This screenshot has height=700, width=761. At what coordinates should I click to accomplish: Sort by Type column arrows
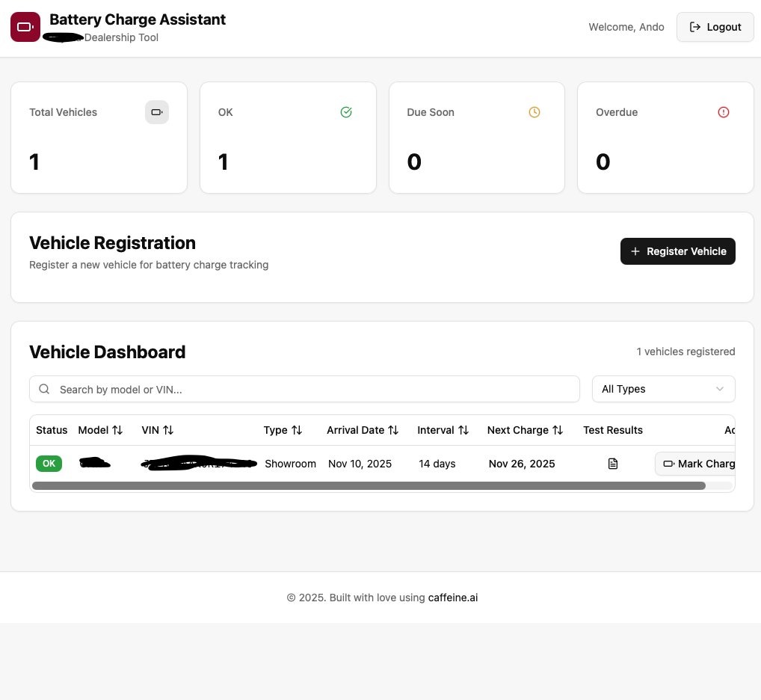tap(297, 430)
